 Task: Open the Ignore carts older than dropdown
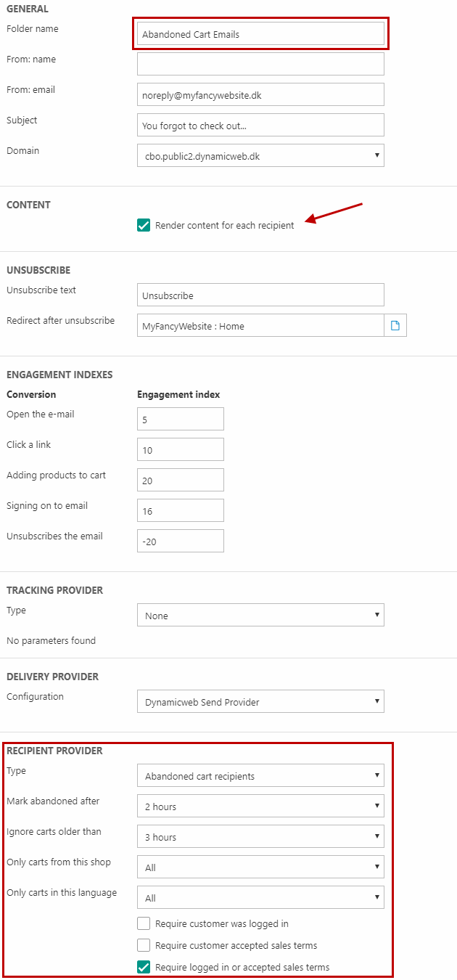pos(260,836)
